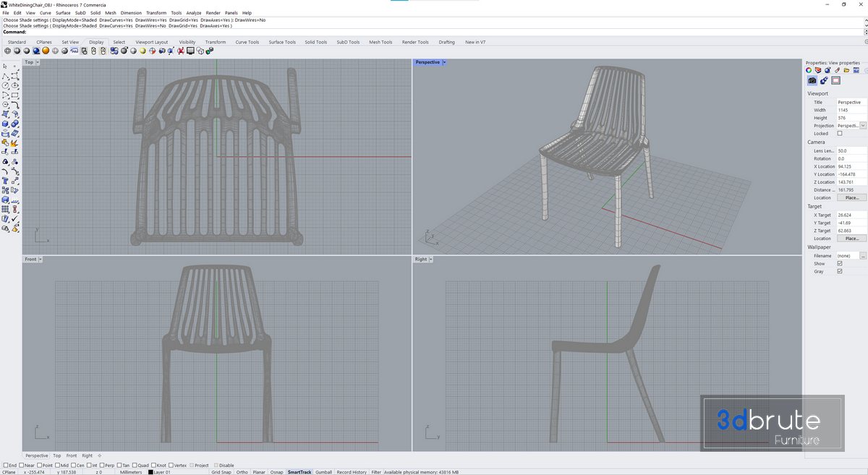Select the Rendered display mode orange sphere icon

tap(46, 51)
